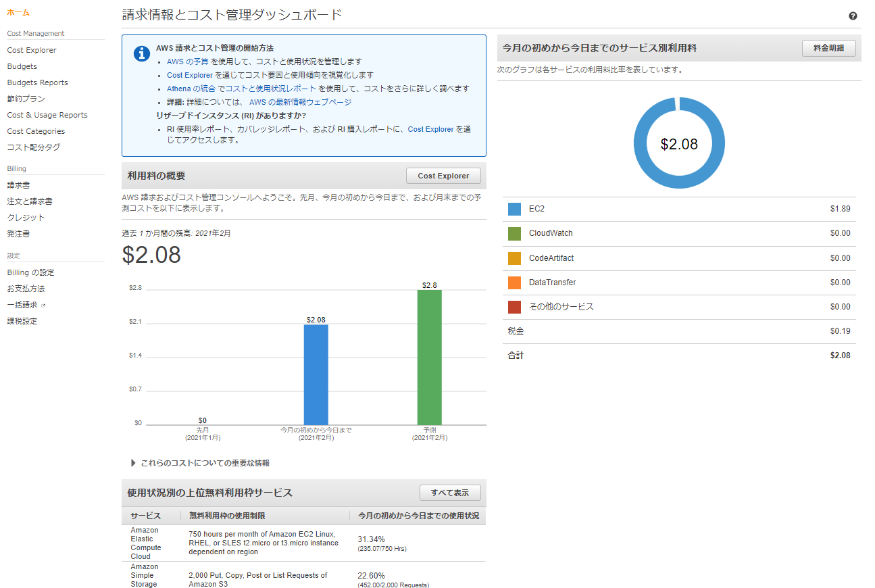Click the blue EC2 color swatch
Screen dimensions: 875x588
514,209
